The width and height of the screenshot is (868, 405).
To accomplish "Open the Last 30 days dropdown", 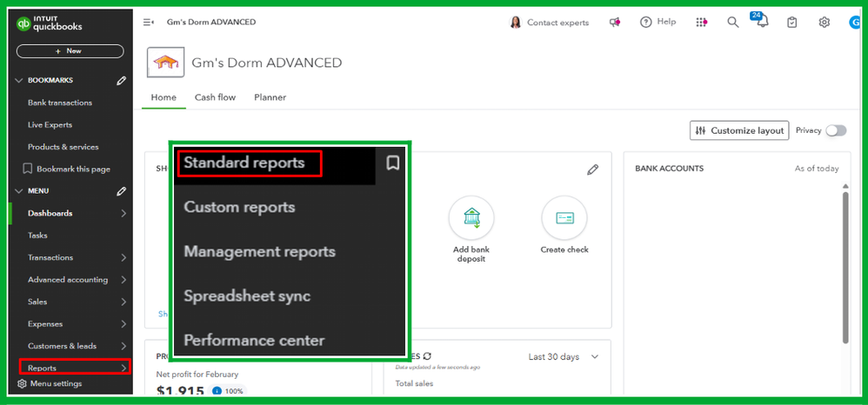I will point(563,357).
